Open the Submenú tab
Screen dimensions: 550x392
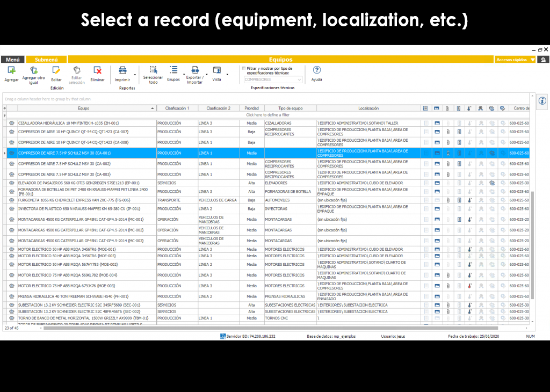click(x=46, y=60)
